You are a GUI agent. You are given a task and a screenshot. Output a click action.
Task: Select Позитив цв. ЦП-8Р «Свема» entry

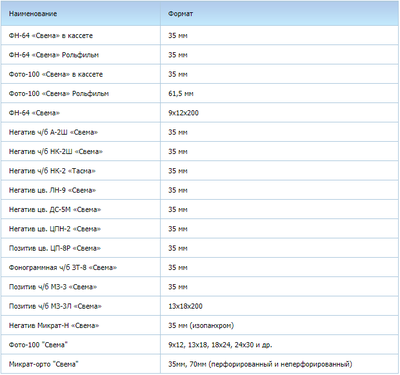pyautogui.click(x=55, y=248)
